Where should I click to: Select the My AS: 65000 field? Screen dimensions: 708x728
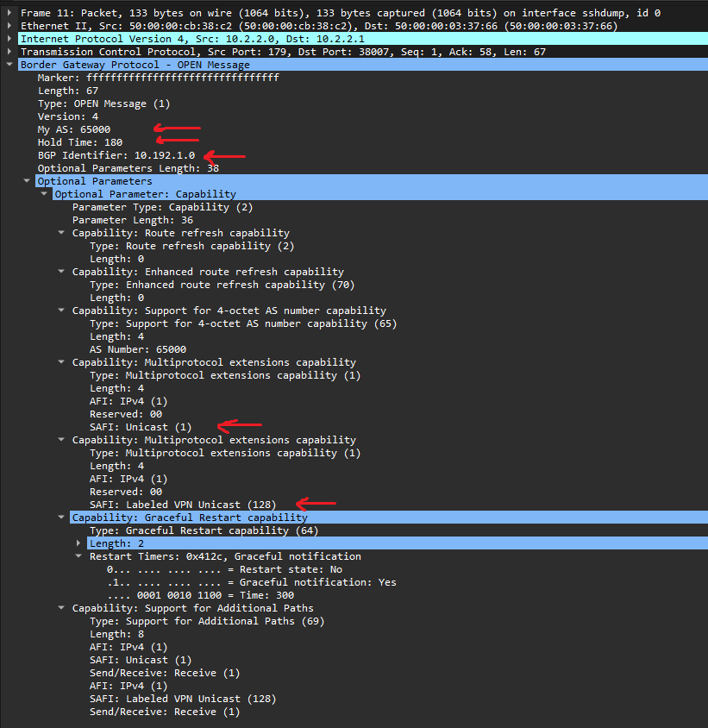tap(73, 129)
